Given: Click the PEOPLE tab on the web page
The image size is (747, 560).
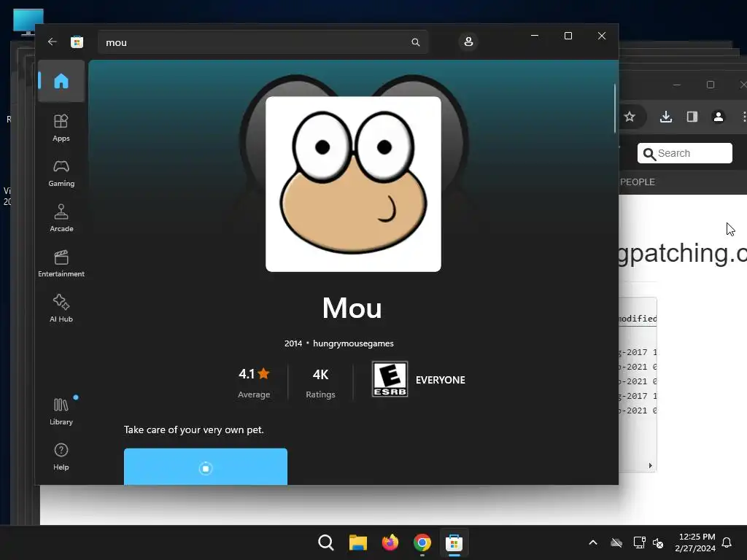Looking at the screenshot, I should [638, 182].
